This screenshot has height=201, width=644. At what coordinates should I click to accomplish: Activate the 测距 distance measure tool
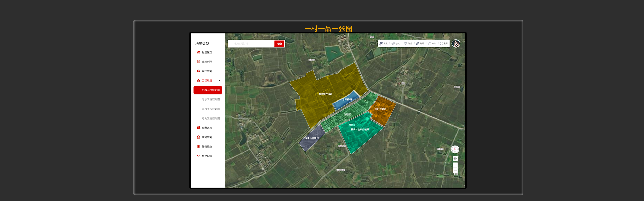[x=420, y=43]
